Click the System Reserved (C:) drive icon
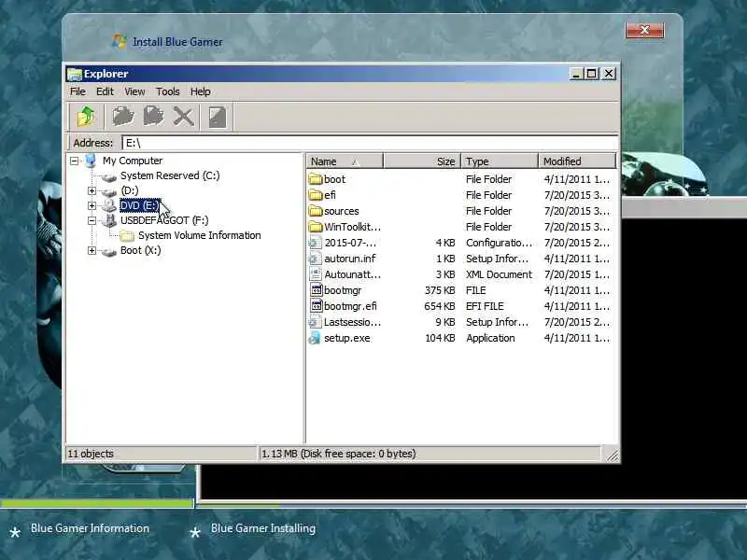 coord(109,176)
